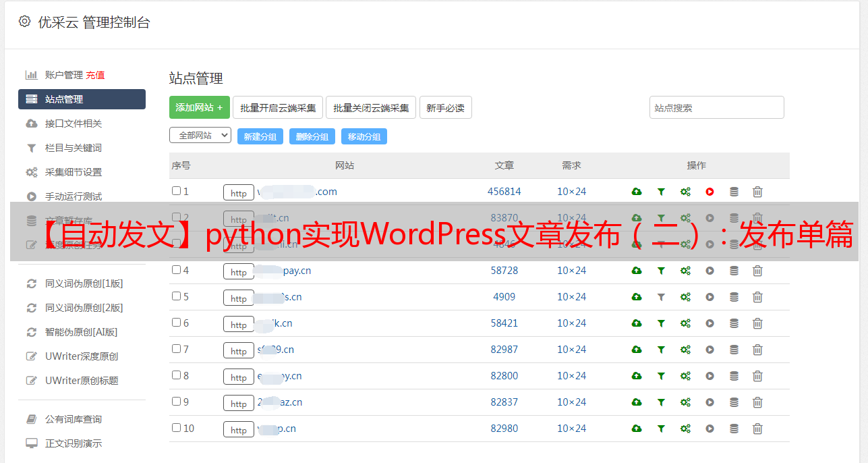Click the green filter icon in row 1
Viewport: 868px width, 463px height.
coord(661,192)
